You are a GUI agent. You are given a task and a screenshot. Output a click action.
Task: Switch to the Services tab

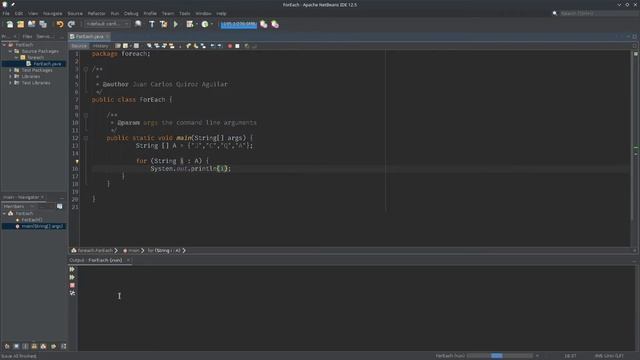coord(44,36)
